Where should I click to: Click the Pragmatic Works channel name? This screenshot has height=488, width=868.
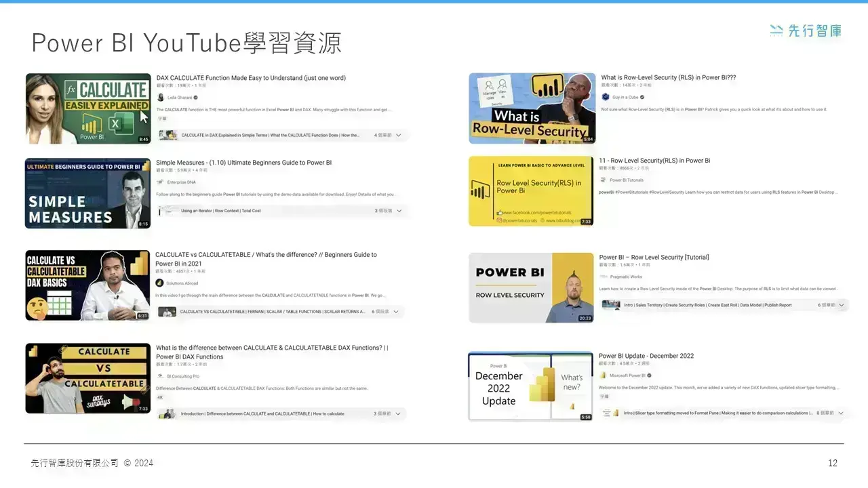click(x=626, y=277)
